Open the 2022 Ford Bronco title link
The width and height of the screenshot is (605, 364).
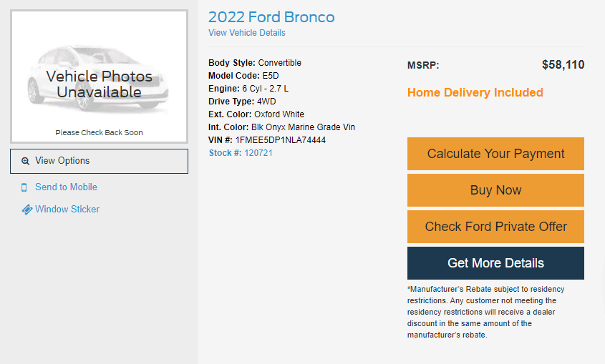click(271, 17)
